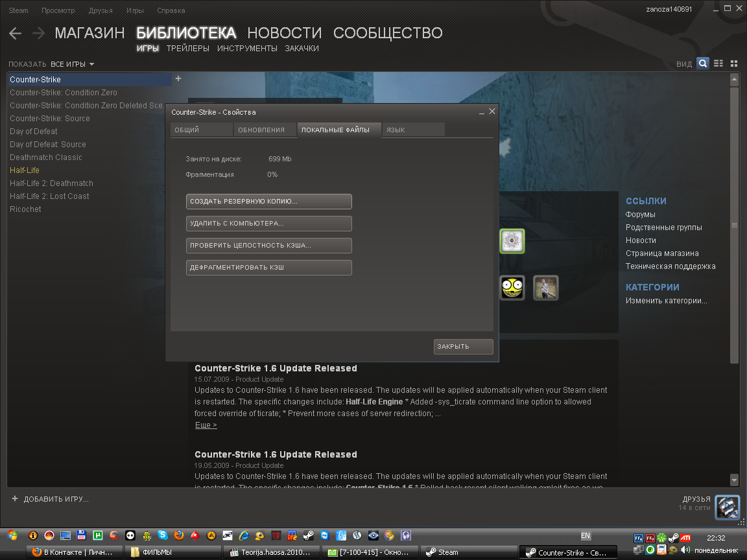Open friends list via avatar icon
This screenshot has width=747, height=560.
728,507
